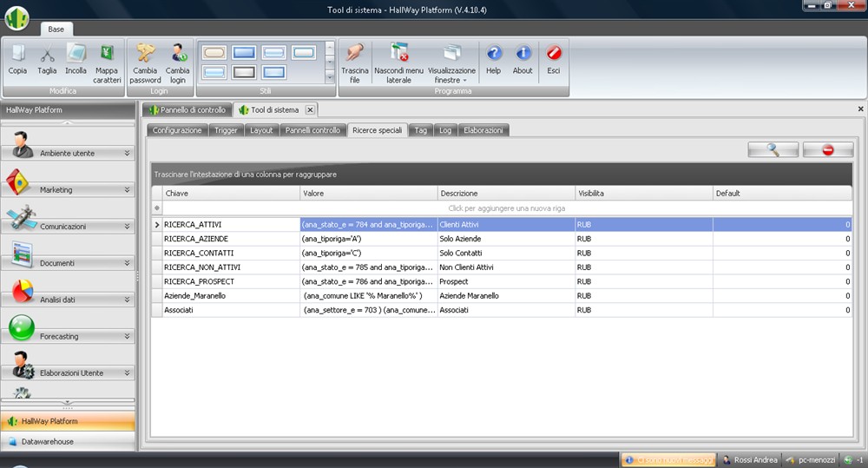Click the Associati key cell

click(231, 310)
